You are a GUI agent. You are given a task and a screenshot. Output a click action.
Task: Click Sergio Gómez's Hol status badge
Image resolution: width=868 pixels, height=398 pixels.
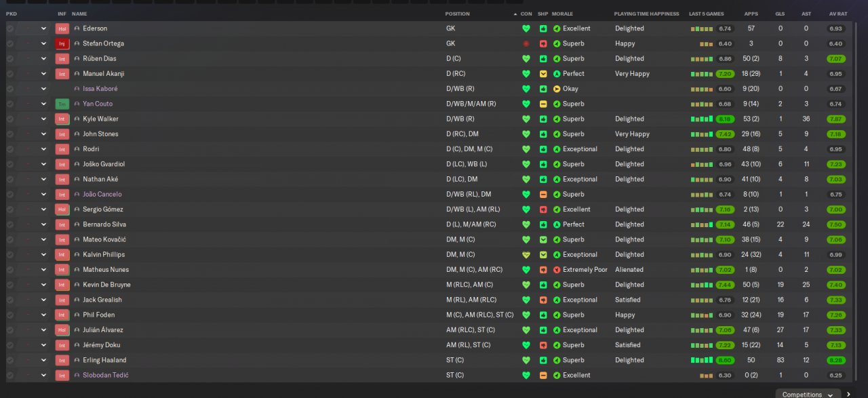[62, 210]
